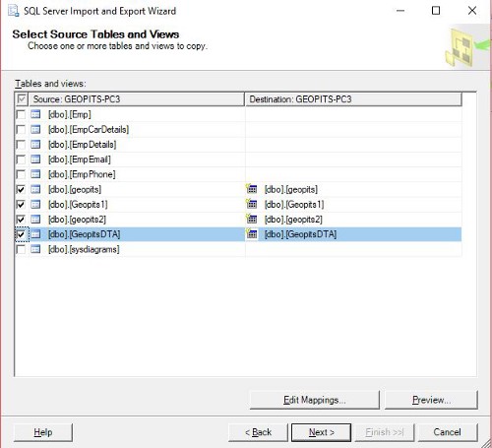Click the destination table icon for [dbo].[geopits]
The height and width of the screenshot is (448, 492).
[252, 189]
